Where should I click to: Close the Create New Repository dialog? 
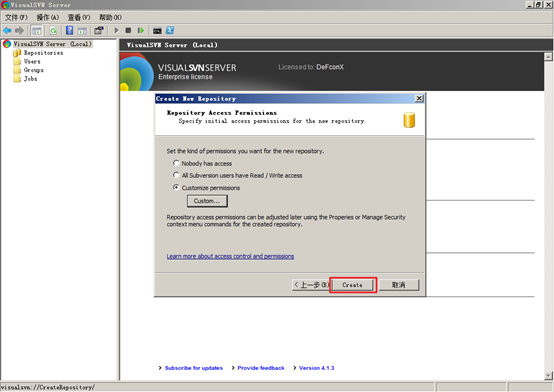pyautogui.click(x=419, y=98)
